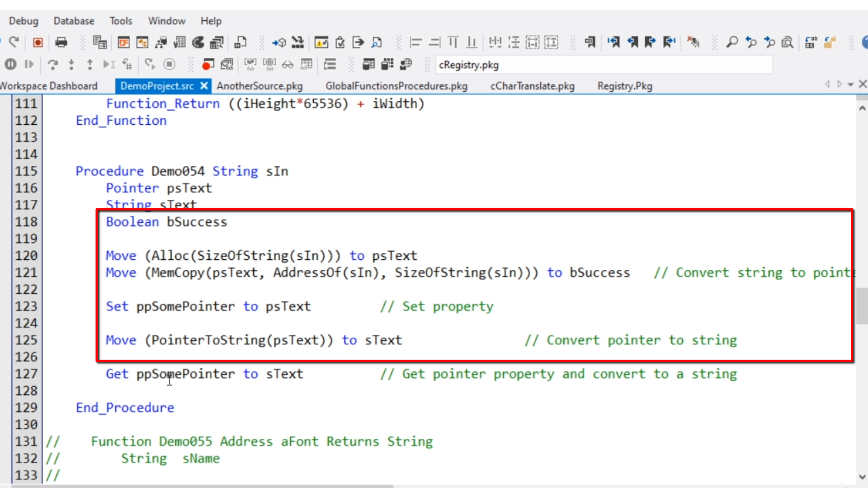
Task: Open the tab list dropdown arrow
Action: [850, 84]
